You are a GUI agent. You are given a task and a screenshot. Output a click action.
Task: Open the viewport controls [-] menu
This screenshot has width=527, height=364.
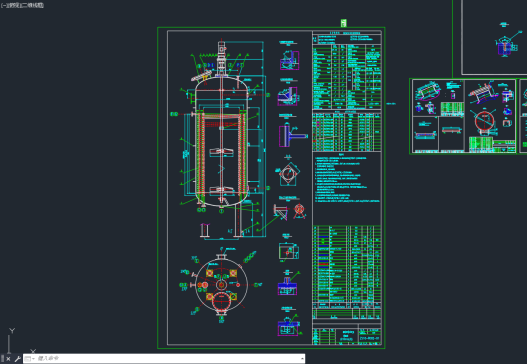(x=3, y=5)
